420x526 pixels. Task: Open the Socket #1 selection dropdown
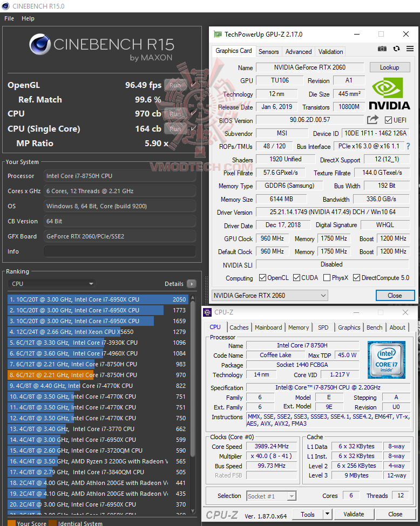[271, 496]
